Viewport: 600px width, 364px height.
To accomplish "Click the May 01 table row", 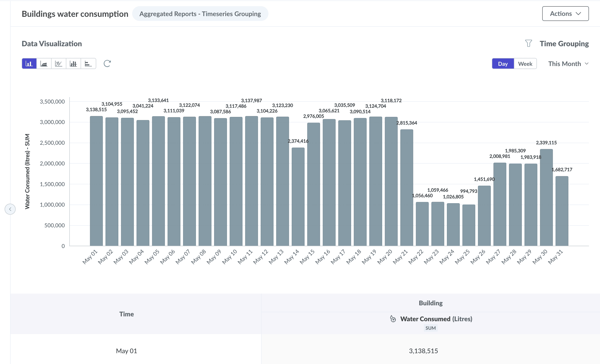I will [x=126, y=351].
